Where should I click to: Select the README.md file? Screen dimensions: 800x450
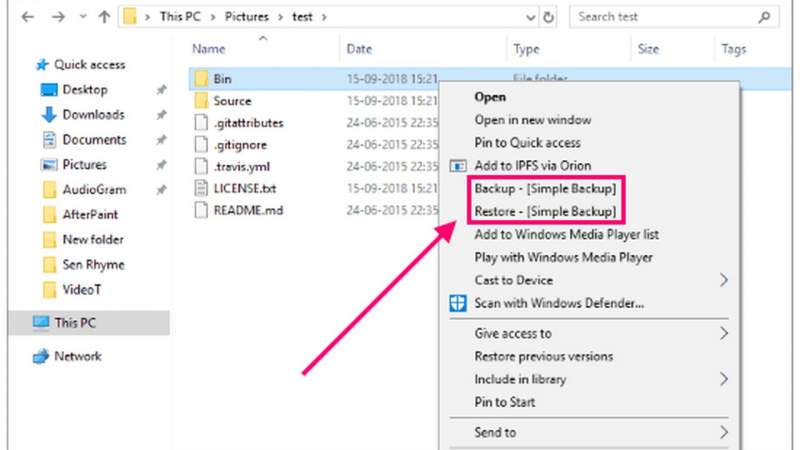[x=248, y=210]
